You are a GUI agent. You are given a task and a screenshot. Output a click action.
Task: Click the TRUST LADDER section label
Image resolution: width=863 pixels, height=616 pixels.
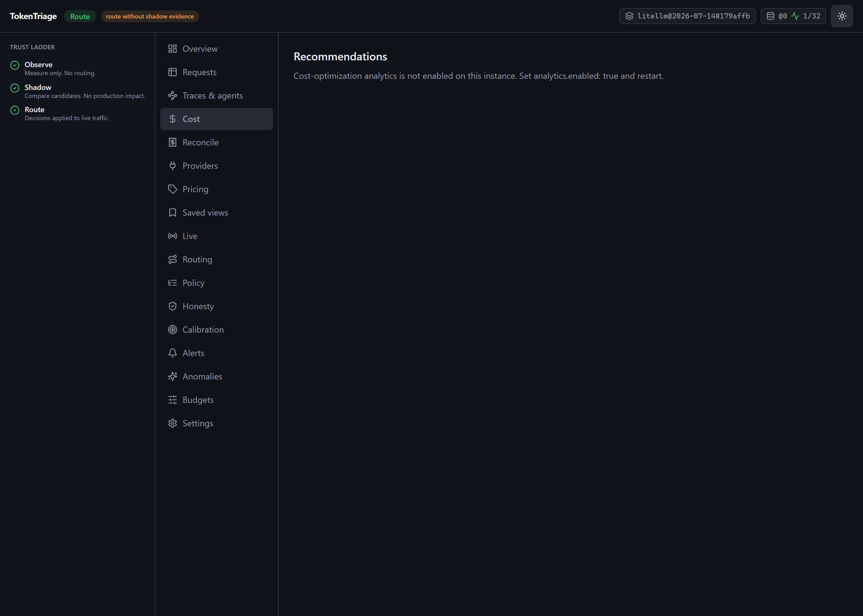pos(32,47)
